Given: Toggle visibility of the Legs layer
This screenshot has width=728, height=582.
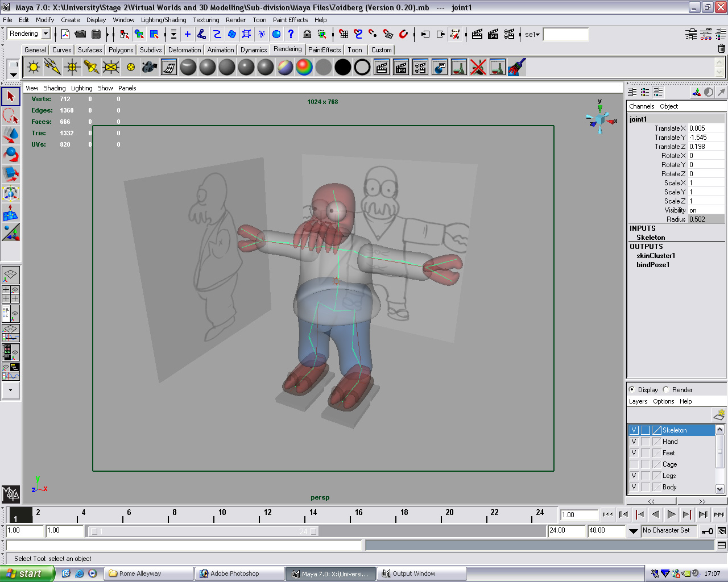Looking at the screenshot, I should coord(634,476).
